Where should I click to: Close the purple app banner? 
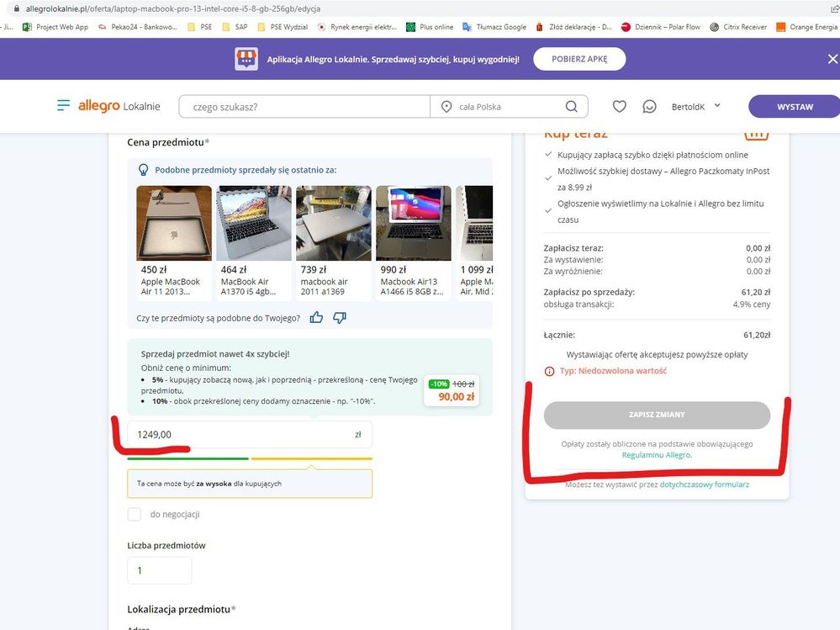(832, 59)
